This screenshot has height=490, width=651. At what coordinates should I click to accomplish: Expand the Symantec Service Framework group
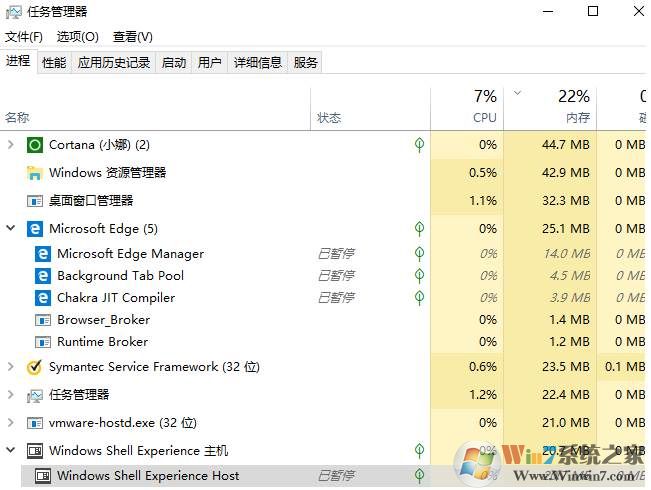[x=11, y=367]
